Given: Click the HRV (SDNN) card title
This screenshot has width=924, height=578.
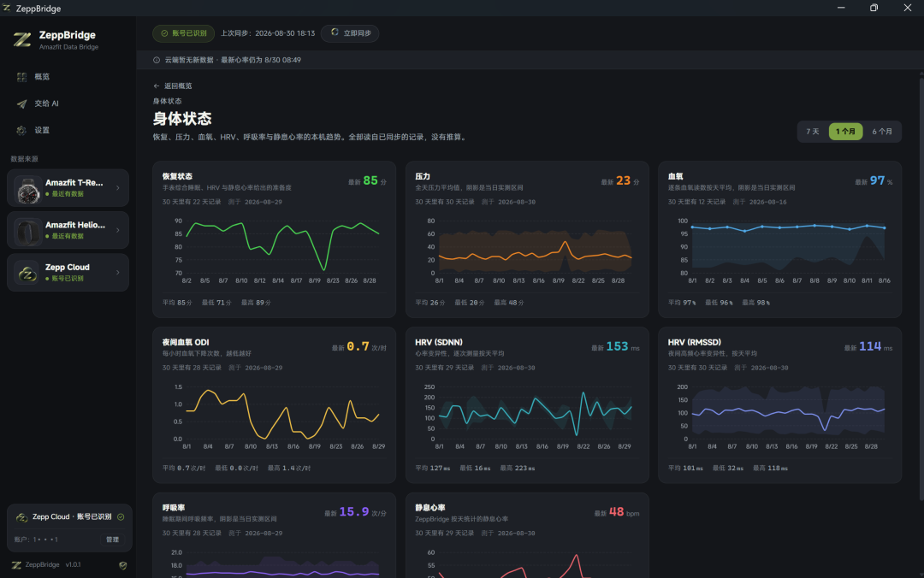Looking at the screenshot, I should click(x=438, y=342).
